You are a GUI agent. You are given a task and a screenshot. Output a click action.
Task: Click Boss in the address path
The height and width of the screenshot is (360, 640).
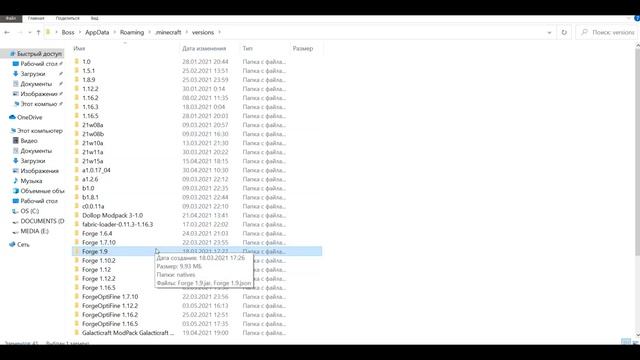[x=68, y=32]
